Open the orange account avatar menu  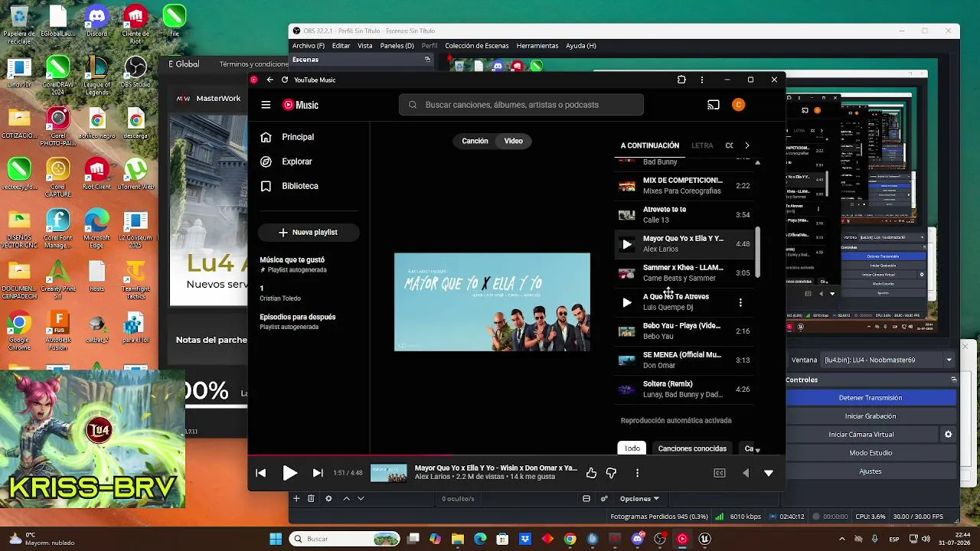(738, 105)
